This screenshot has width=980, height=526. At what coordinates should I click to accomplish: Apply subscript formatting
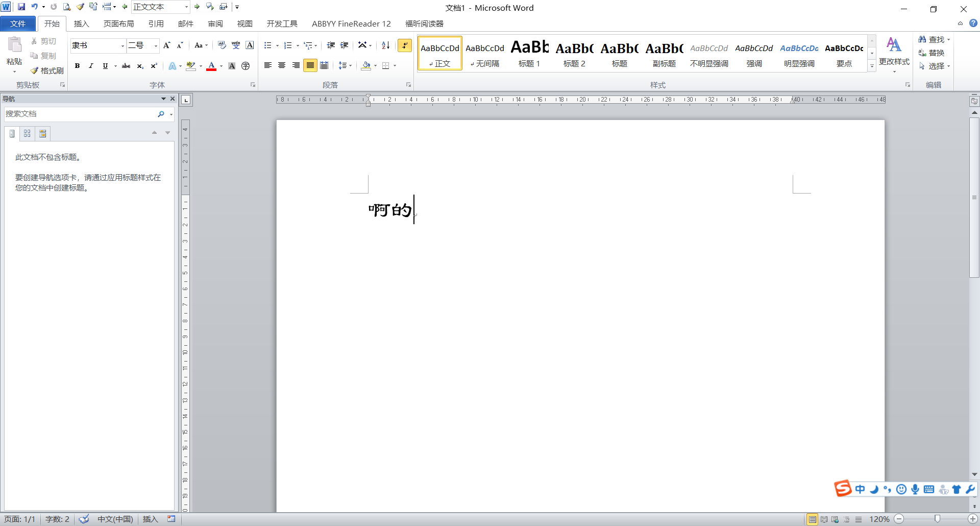pyautogui.click(x=140, y=66)
